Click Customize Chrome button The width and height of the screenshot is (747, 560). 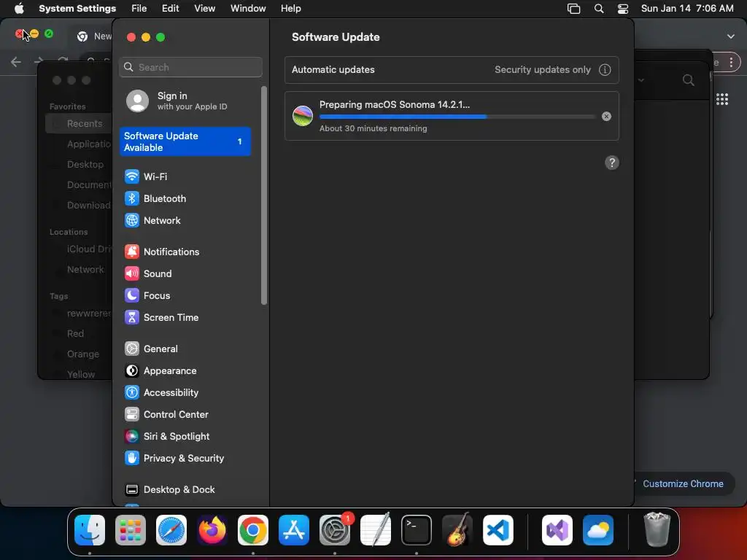[683, 484]
